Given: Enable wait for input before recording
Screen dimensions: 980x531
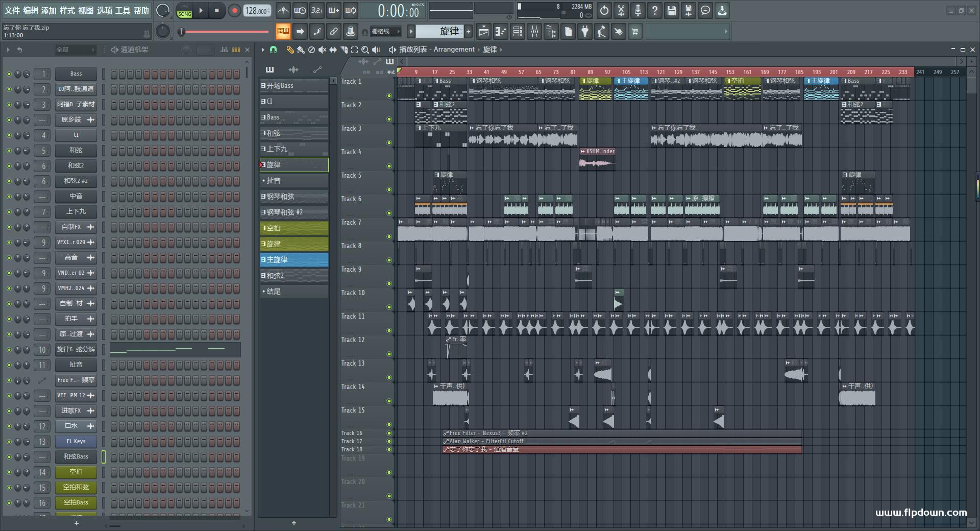Looking at the screenshot, I should (300, 10).
